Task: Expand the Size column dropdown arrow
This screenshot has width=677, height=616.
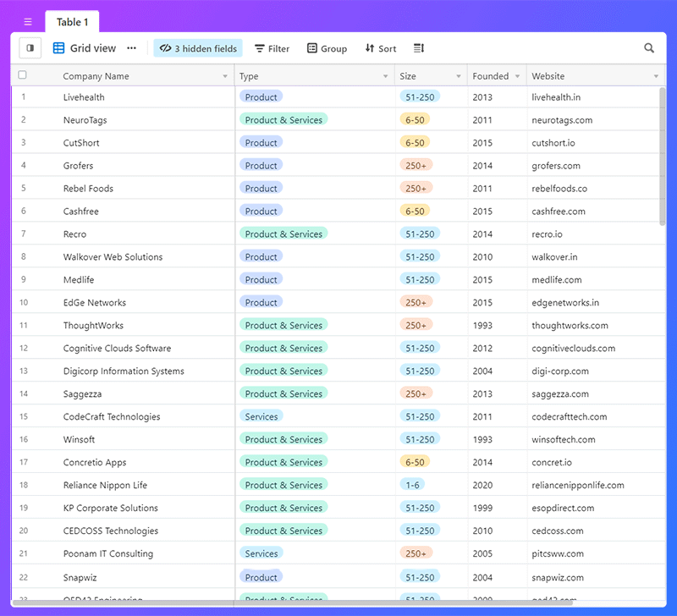Action: pos(459,76)
